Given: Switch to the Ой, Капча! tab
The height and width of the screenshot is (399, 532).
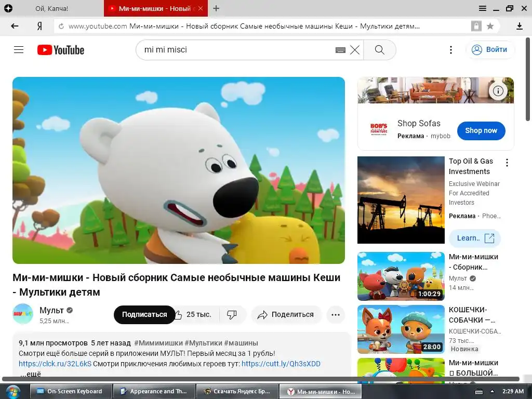Looking at the screenshot, I should 51,8.
